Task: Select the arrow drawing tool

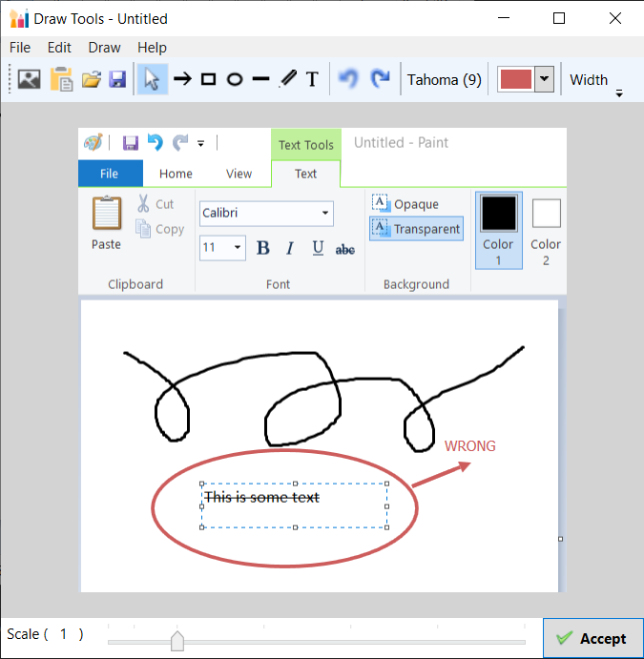Action: click(181, 80)
